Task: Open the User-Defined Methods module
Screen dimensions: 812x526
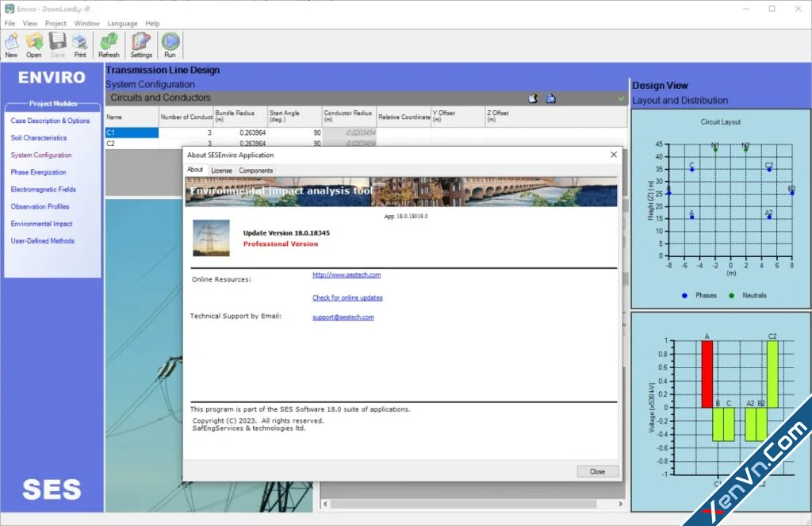Action: click(x=43, y=241)
